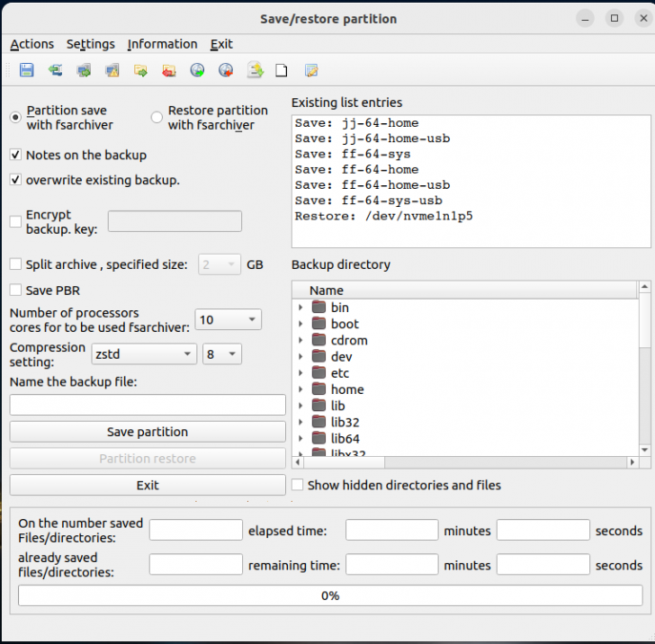Click the blank white page icon

tap(282, 70)
